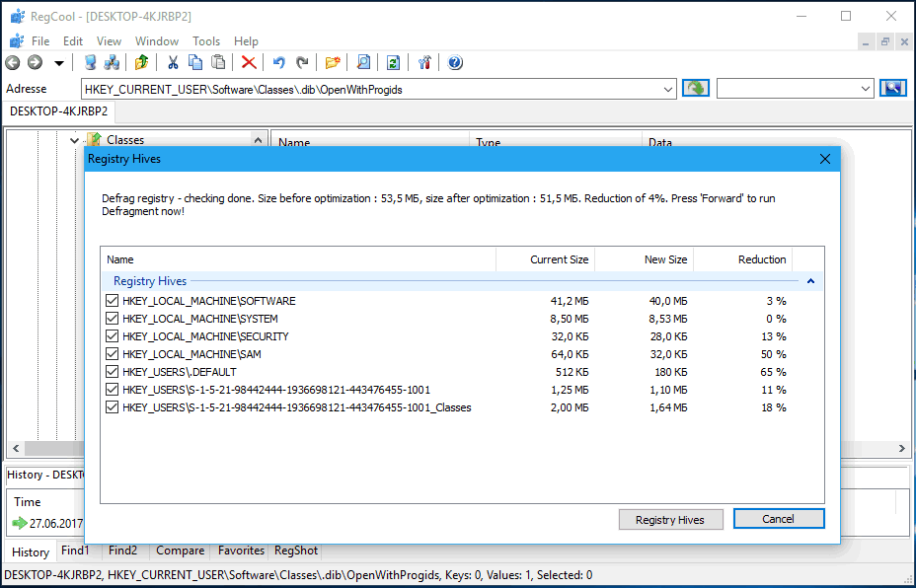Toggle the HKEY_USERS S-1-5-21 ...-1001 hive checkbox

tap(113, 390)
